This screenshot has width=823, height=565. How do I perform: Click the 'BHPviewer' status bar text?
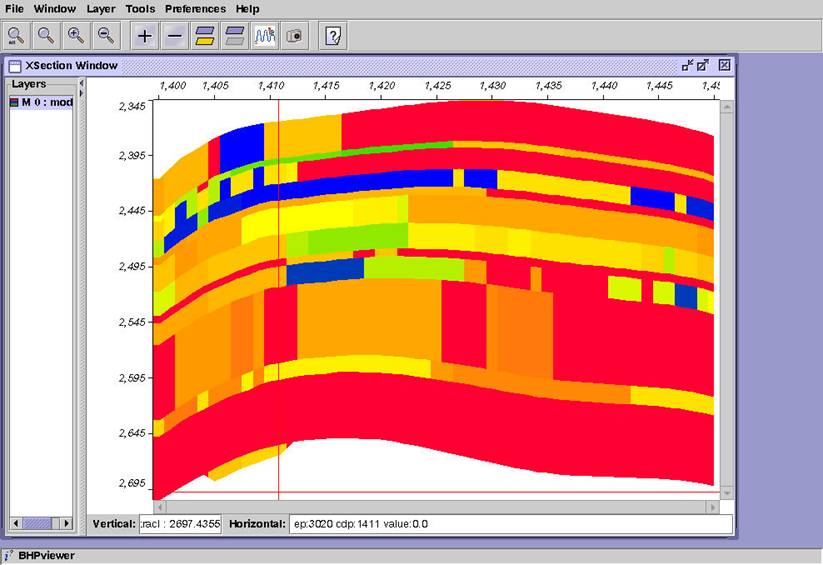(46, 556)
